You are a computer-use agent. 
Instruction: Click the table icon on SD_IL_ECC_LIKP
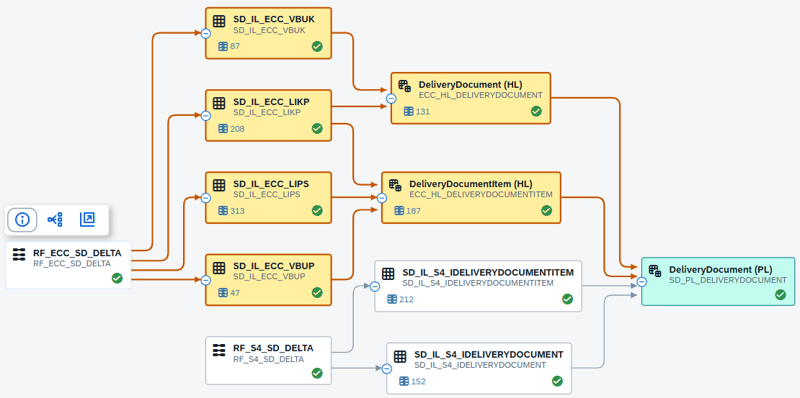[219, 103]
